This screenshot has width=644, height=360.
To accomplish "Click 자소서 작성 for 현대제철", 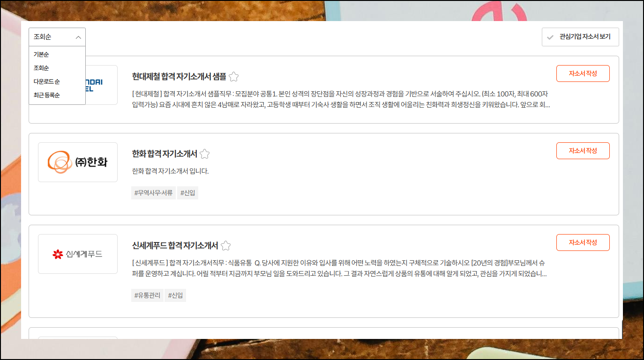I will tap(583, 73).
